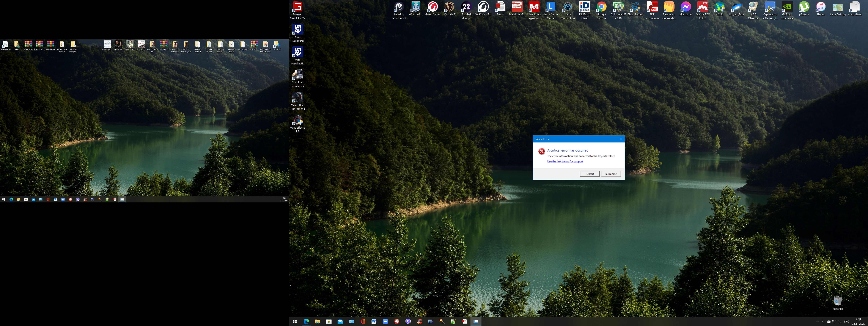
Task: Switch input language РУС indicator
Action: pyautogui.click(x=846, y=322)
